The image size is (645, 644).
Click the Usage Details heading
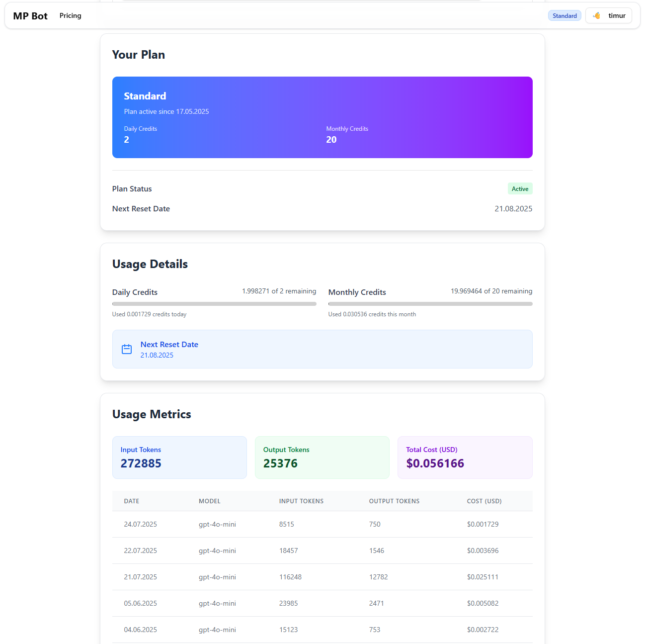click(x=150, y=264)
